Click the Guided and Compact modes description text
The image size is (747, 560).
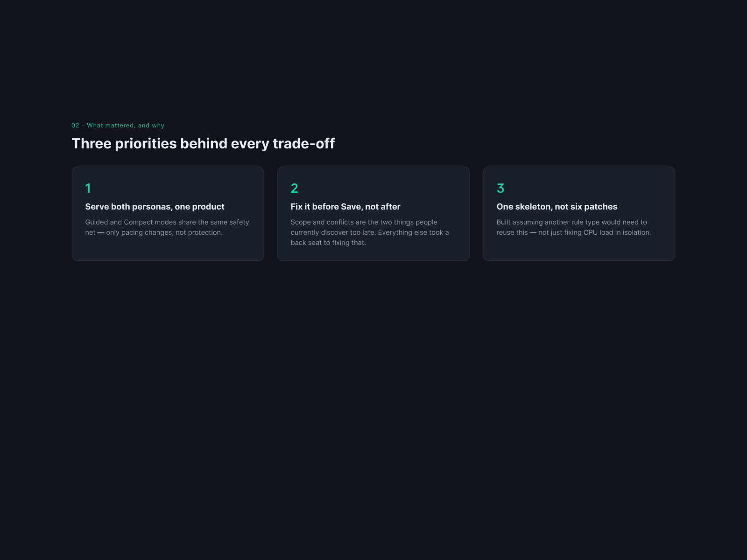click(x=167, y=227)
